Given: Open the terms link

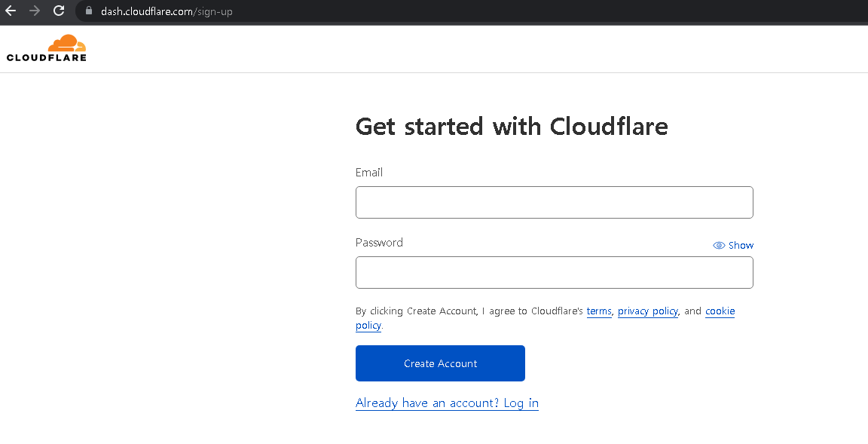Looking at the screenshot, I should coord(599,311).
